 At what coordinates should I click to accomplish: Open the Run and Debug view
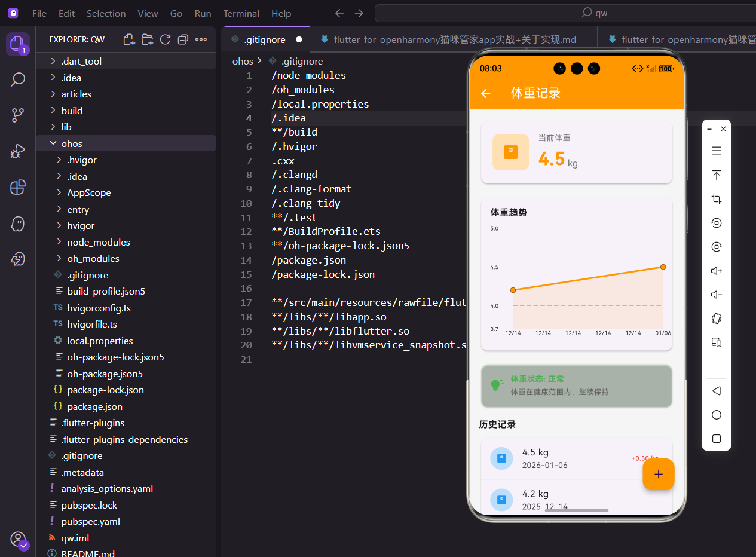[x=18, y=151]
